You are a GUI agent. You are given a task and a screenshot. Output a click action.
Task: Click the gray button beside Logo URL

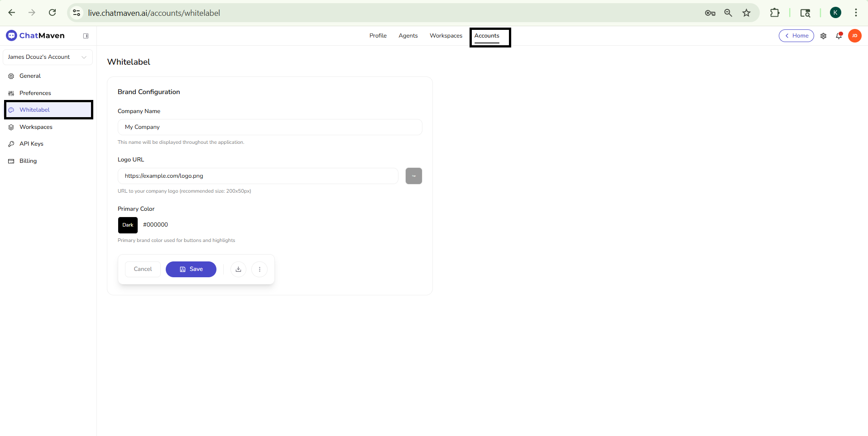[x=413, y=176]
